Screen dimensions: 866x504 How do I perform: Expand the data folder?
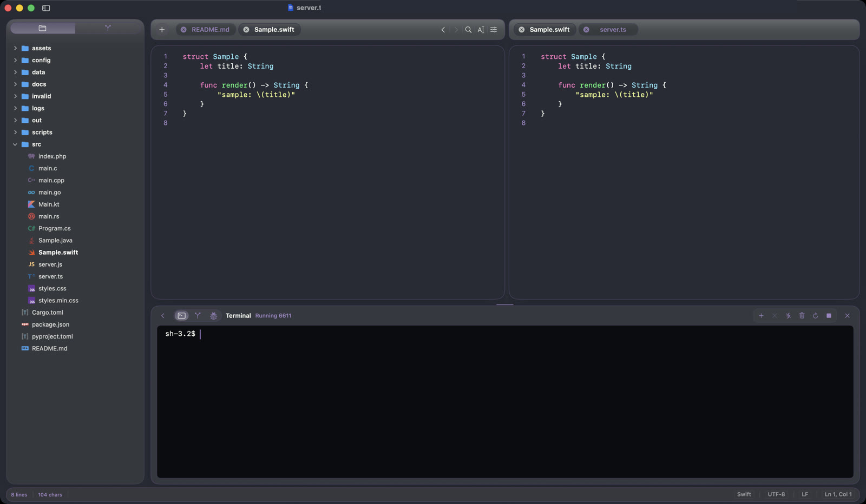pos(15,72)
